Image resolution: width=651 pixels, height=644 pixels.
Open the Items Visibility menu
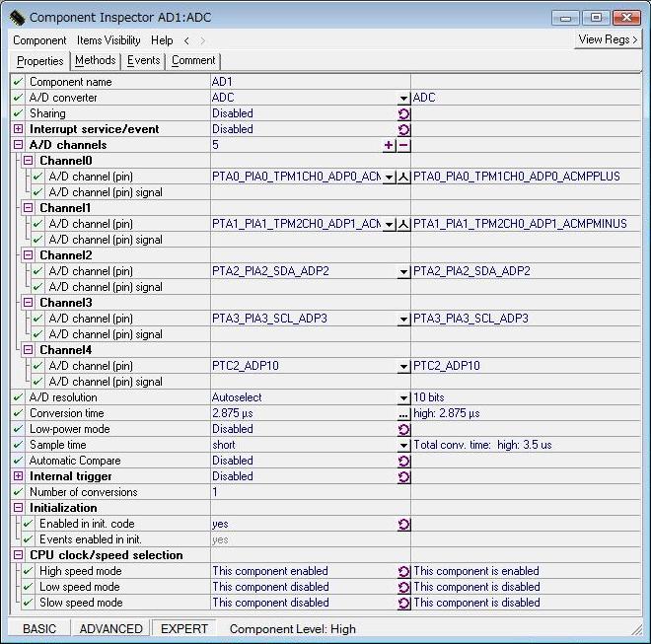click(x=108, y=40)
